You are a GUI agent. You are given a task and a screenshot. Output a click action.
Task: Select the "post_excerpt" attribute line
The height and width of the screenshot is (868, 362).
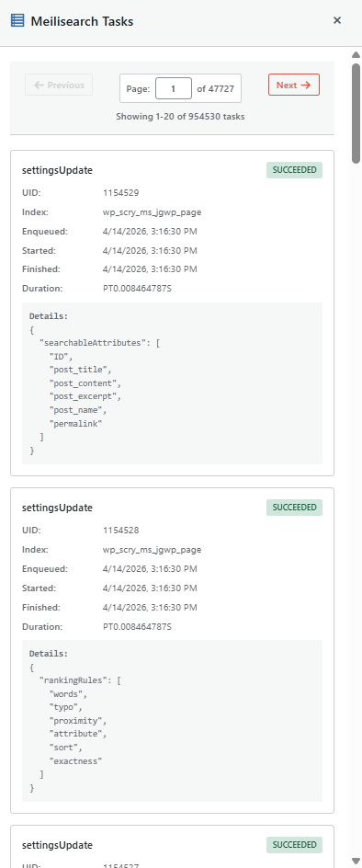click(85, 396)
